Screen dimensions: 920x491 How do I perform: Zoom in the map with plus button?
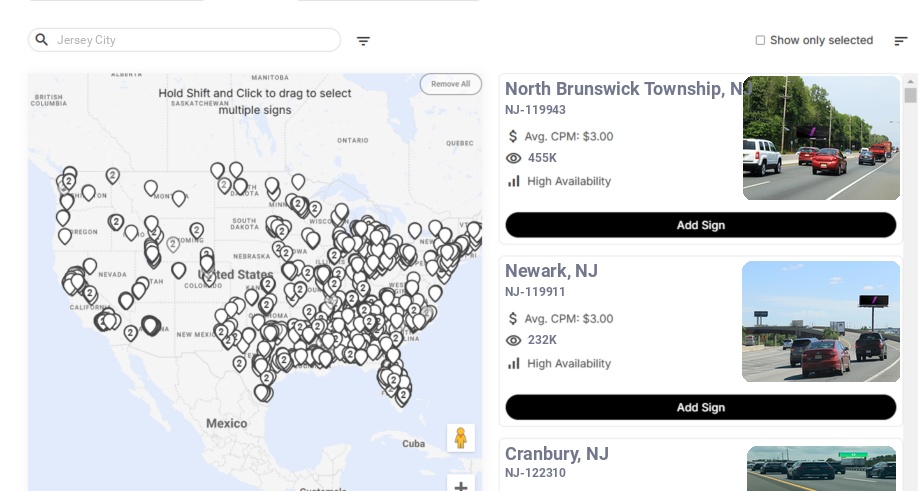tap(461, 486)
